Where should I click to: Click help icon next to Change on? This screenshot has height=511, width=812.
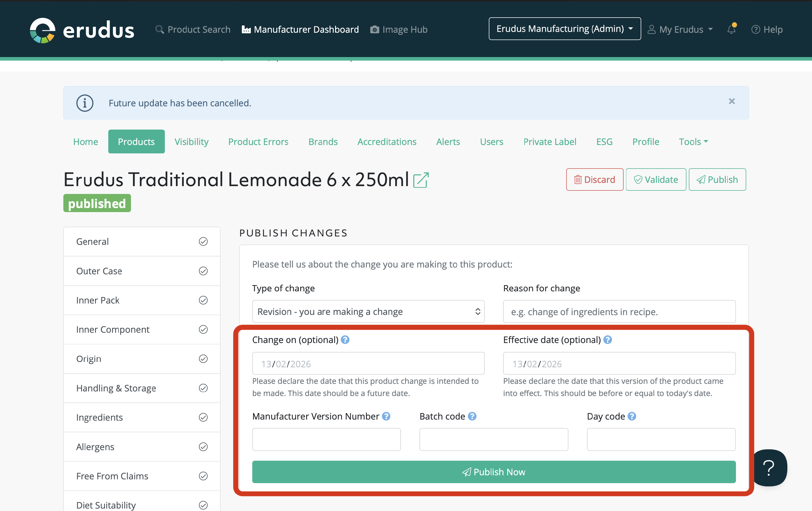tap(345, 340)
